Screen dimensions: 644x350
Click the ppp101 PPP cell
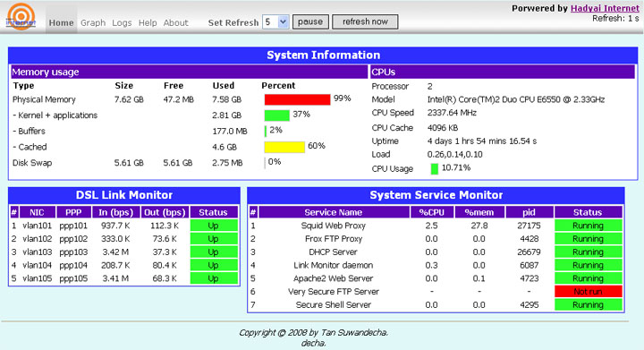tap(73, 226)
